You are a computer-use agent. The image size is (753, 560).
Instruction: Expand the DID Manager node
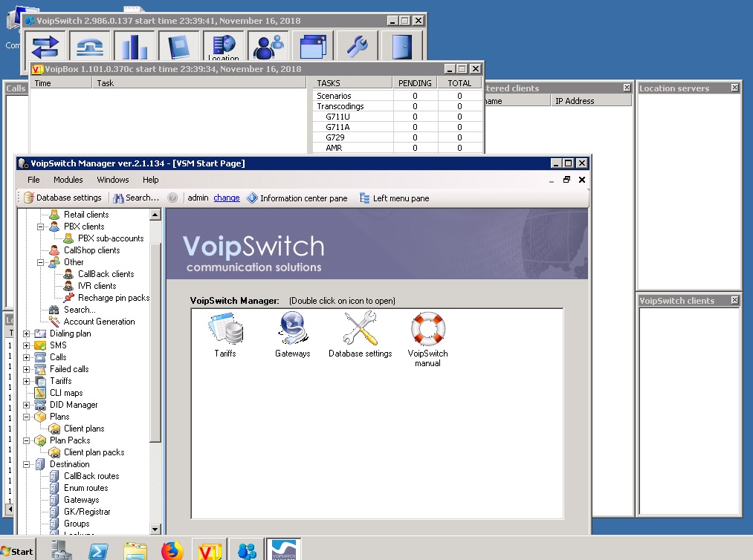coord(27,405)
